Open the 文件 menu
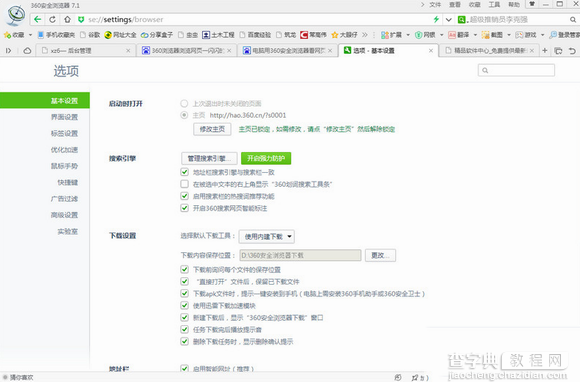Viewport: 580px width, 382px height. (435, 4)
